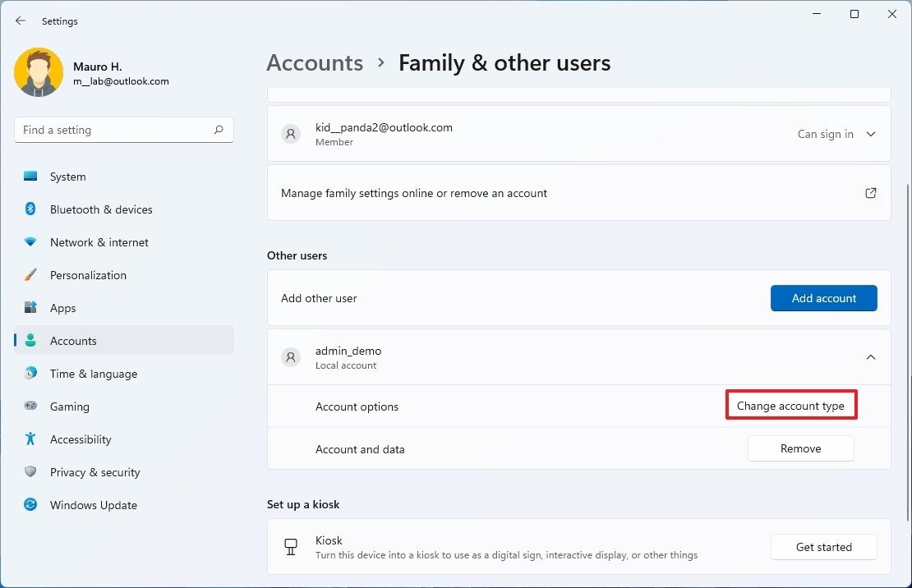
Task: Expand the kid__panda2 account entry
Action: [x=575, y=134]
